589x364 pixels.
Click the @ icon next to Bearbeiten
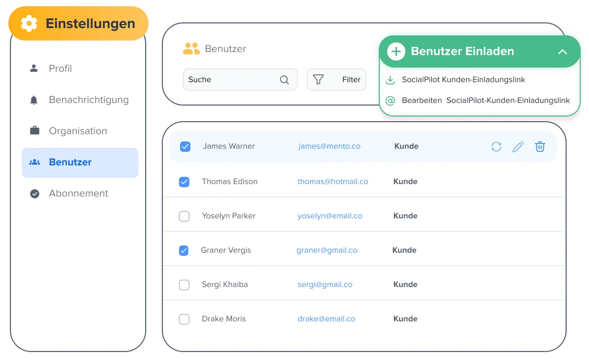[390, 100]
